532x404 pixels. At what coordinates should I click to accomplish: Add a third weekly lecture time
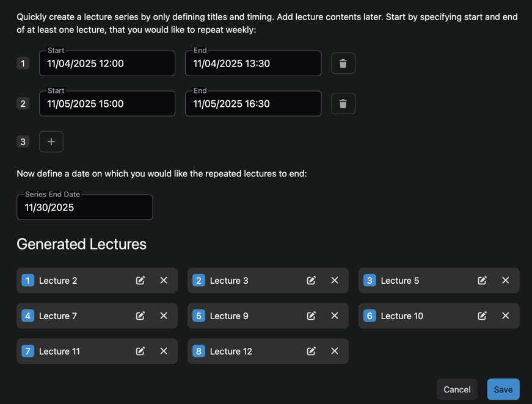(51, 141)
